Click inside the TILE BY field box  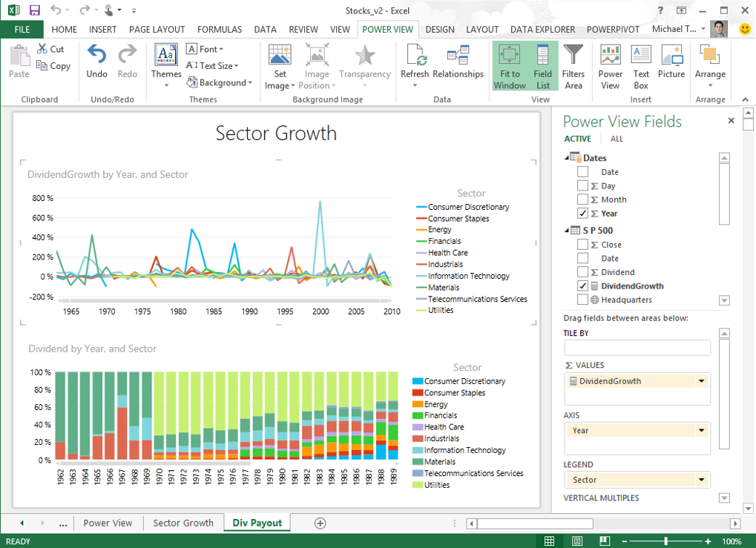[x=637, y=347]
